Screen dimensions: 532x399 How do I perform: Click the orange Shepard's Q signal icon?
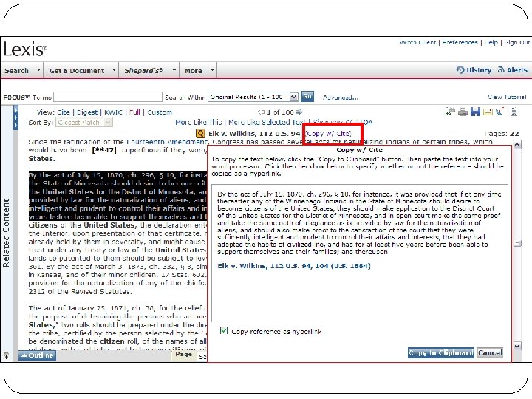[x=200, y=134]
